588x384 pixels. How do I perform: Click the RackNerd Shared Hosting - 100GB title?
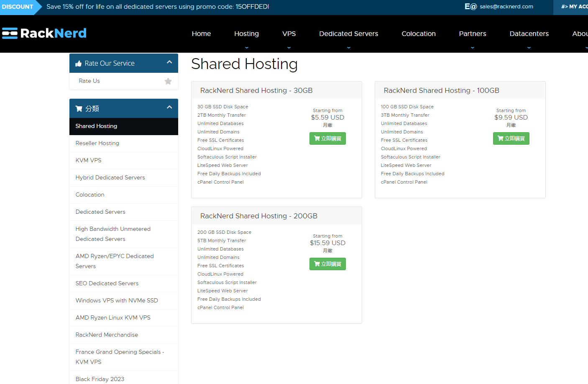442,91
